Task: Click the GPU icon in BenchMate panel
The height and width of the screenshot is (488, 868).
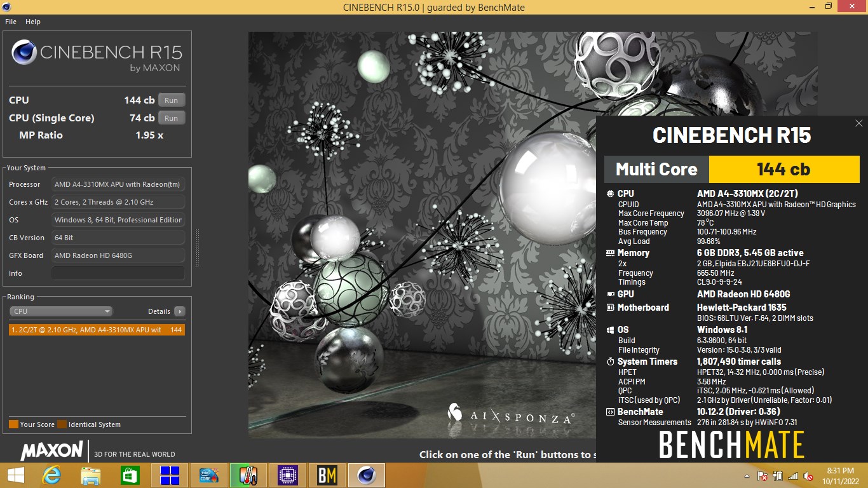Action: [x=610, y=294]
